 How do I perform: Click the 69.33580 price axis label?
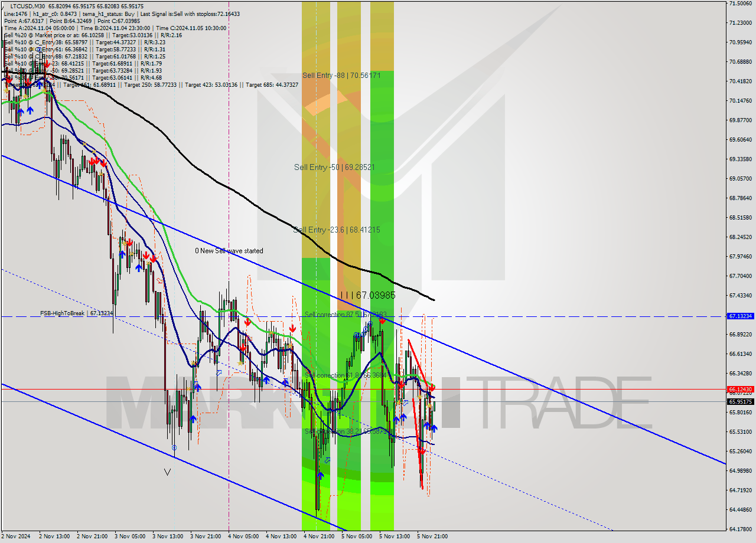[741, 159]
